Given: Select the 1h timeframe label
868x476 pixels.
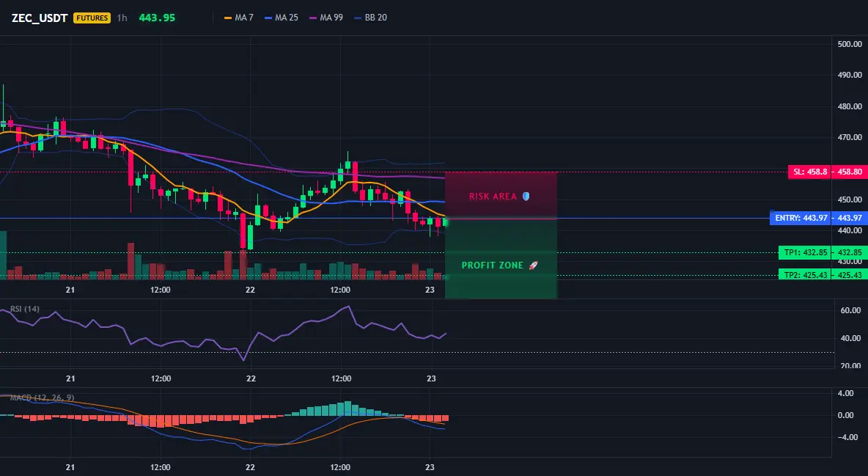Looking at the screenshot, I should [122, 18].
